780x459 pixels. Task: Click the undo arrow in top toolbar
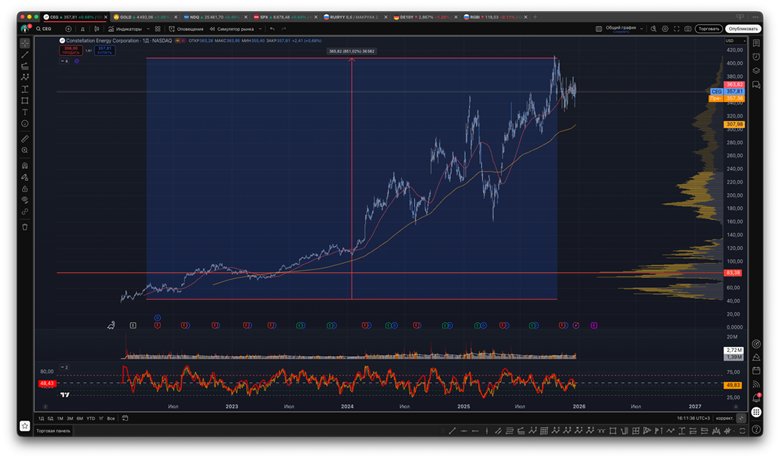click(272, 29)
